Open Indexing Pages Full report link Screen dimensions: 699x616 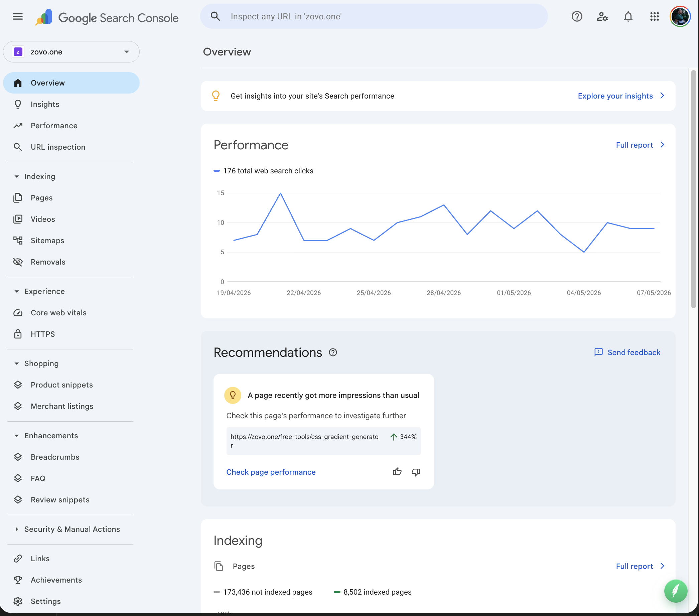pos(635,566)
